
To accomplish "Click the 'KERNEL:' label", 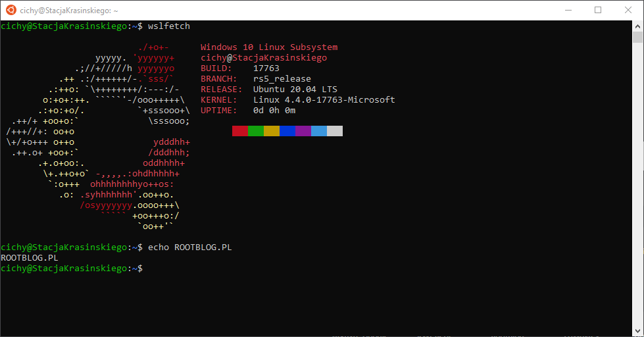I will pyautogui.click(x=219, y=100).
